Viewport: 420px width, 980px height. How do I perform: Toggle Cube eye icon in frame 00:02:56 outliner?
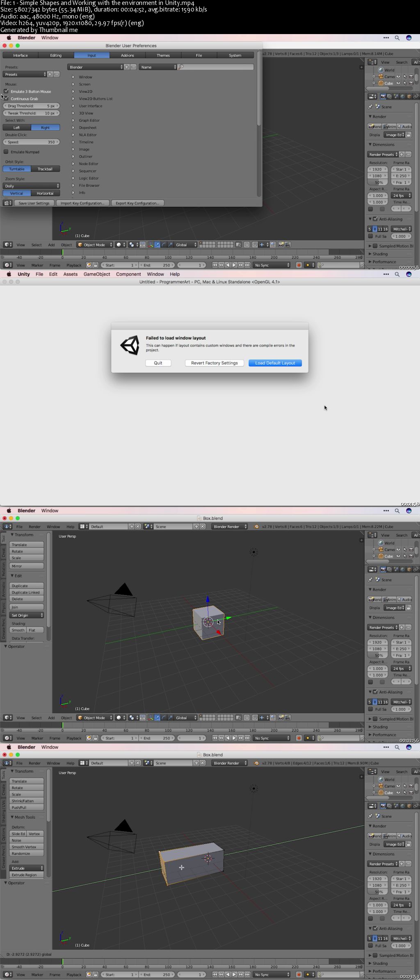point(398,556)
